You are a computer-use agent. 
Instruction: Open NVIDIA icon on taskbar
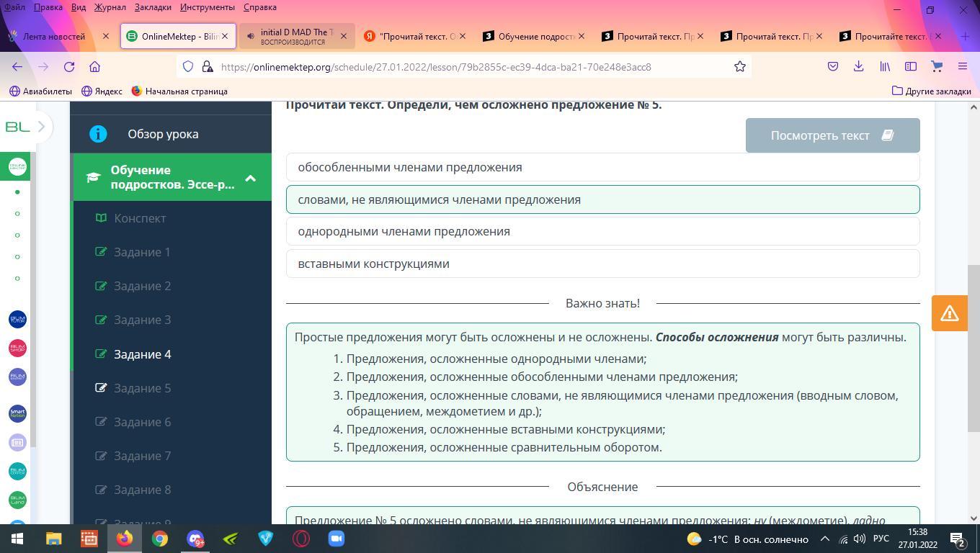pyautogui.click(x=231, y=539)
